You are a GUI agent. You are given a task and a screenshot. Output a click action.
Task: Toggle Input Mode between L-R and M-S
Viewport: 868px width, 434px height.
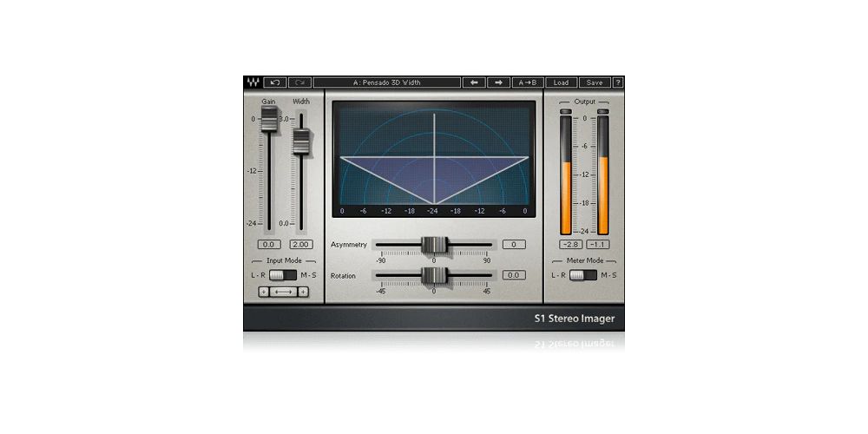283,275
